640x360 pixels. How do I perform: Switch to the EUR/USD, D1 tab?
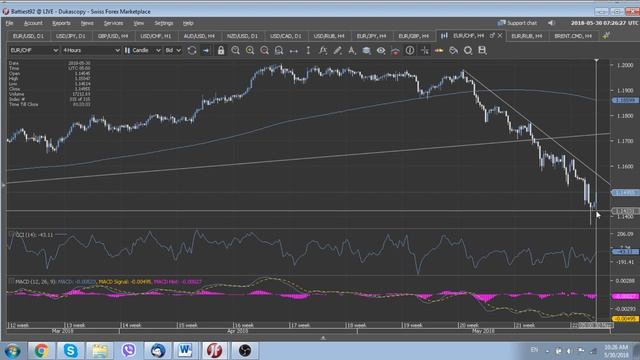click(28, 36)
